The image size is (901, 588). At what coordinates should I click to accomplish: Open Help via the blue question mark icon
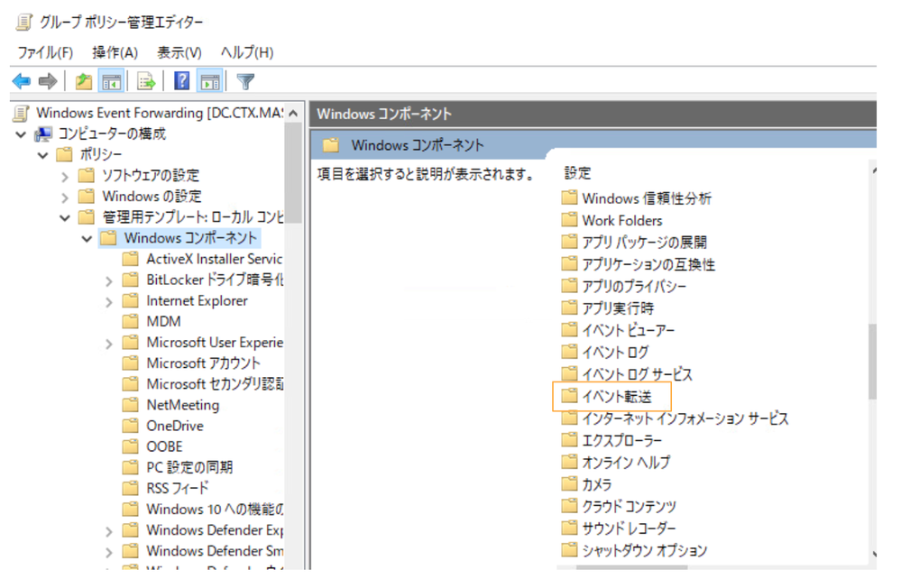click(181, 82)
